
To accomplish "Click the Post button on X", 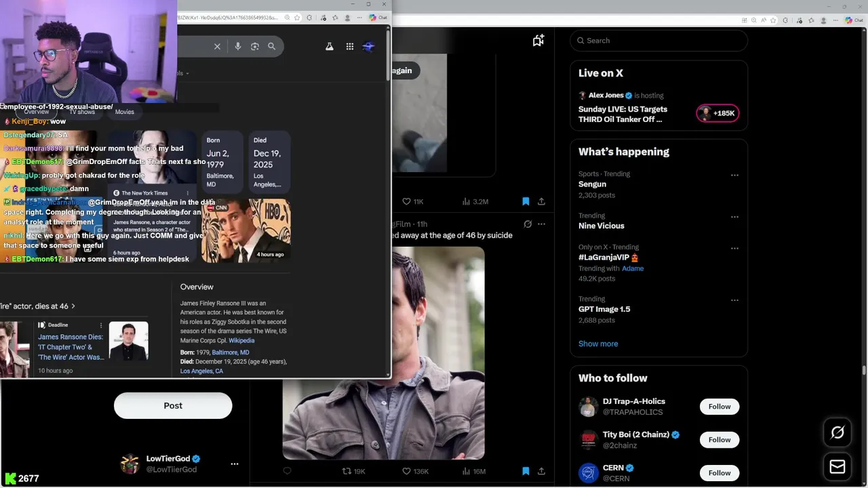I will coord(173,405).
